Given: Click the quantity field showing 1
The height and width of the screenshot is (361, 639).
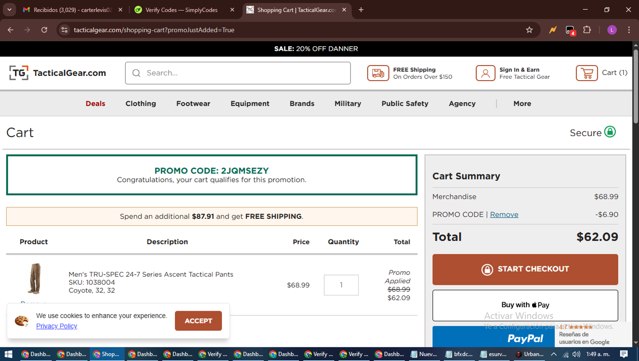Looking at the screenshot, I should (x=341, y=285).
